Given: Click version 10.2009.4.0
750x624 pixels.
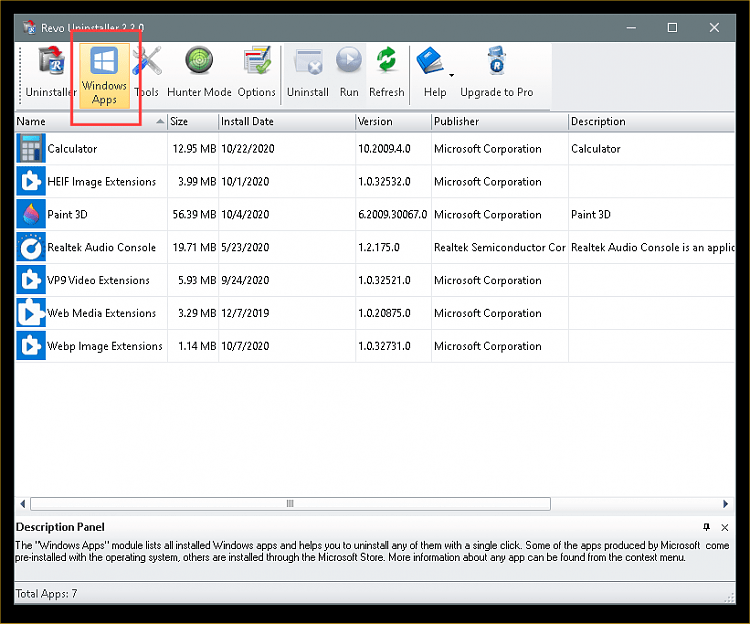Looking at the screenshot, I should click(384, 149).
